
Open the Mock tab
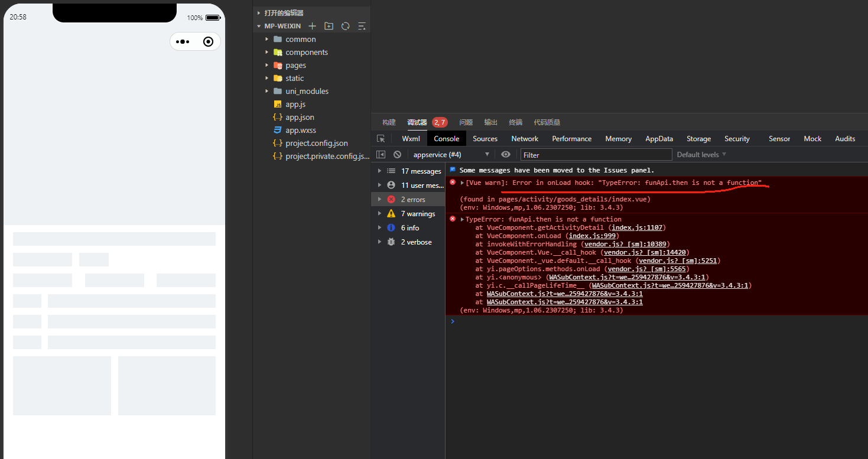(x=812, y=139)
